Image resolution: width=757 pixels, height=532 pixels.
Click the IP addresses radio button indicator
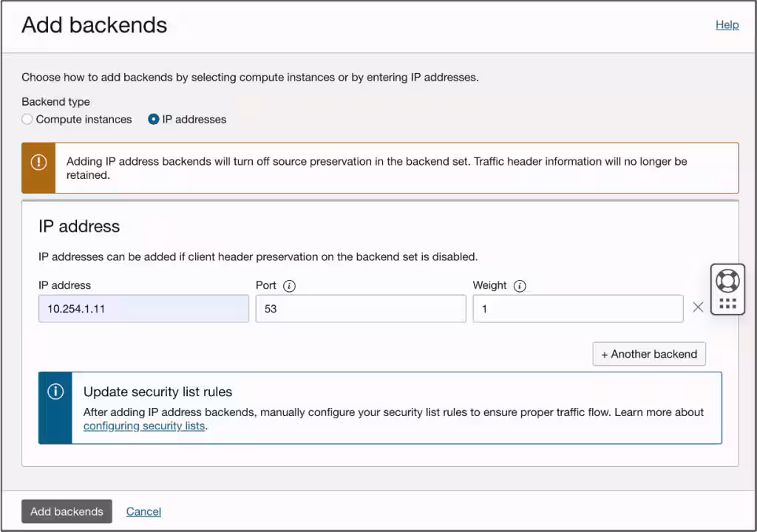(x=153, y=119)
